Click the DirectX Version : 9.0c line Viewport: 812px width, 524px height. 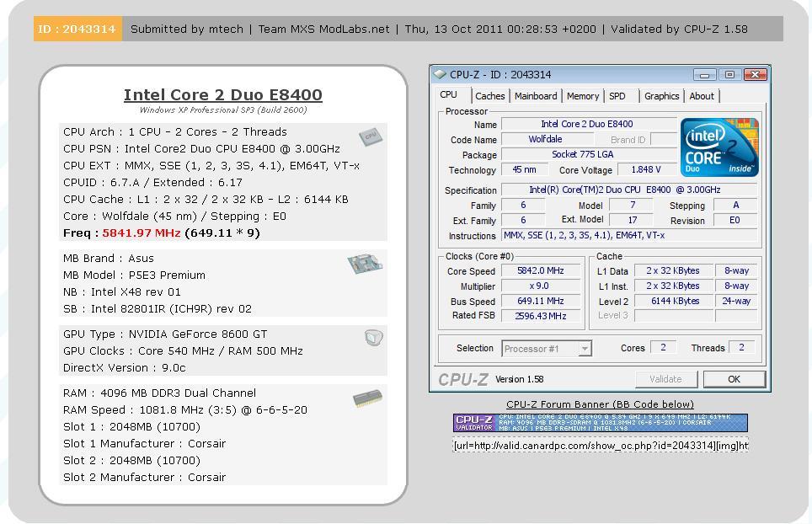coord(125,367)
